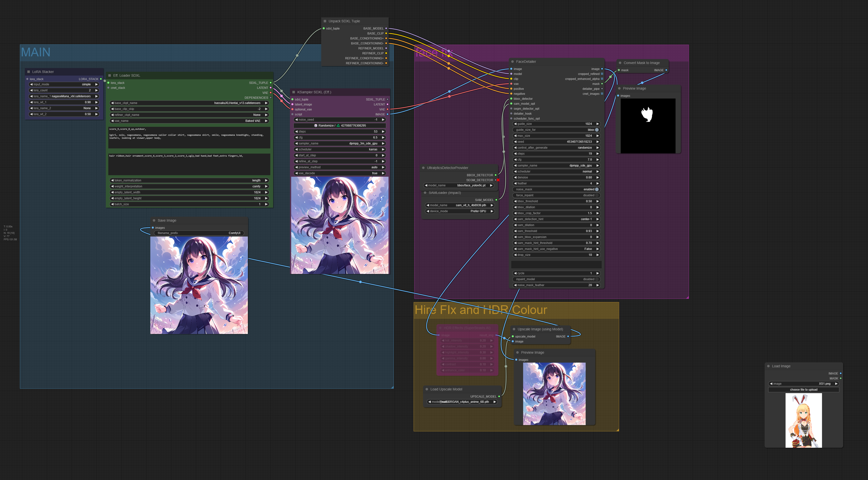Open the SAMLoader device_mode dropdown
Screen dimensions: 868x480
460,211
